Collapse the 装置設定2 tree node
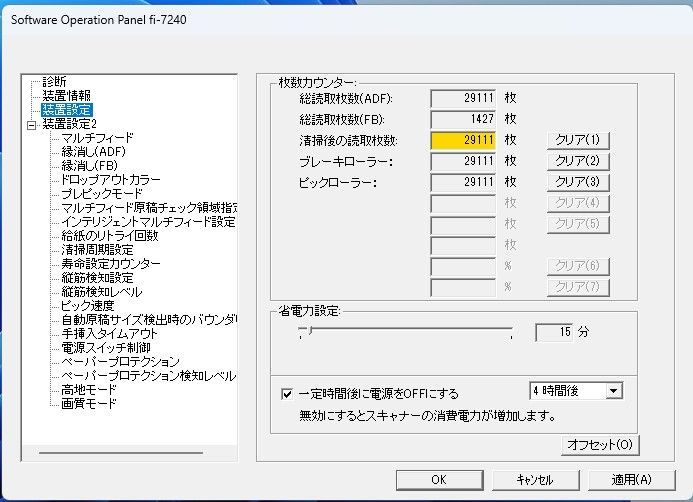 (x=31, y=125)
